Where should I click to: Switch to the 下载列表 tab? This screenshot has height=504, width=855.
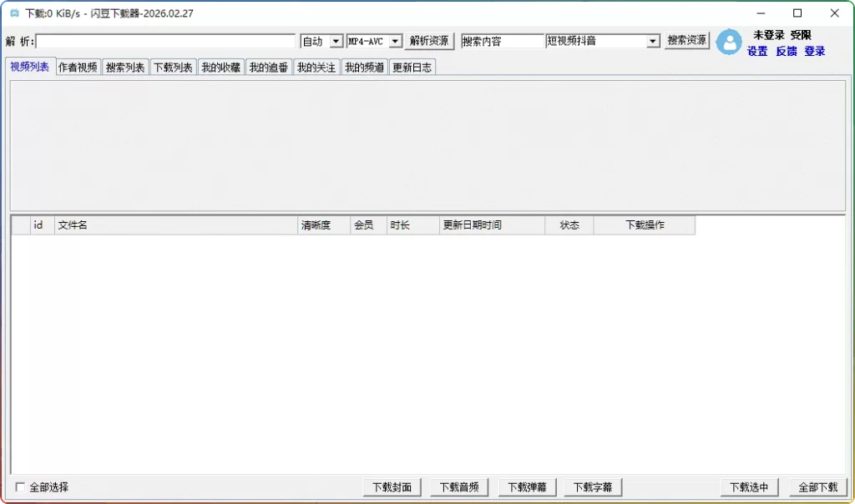(173, 67)
